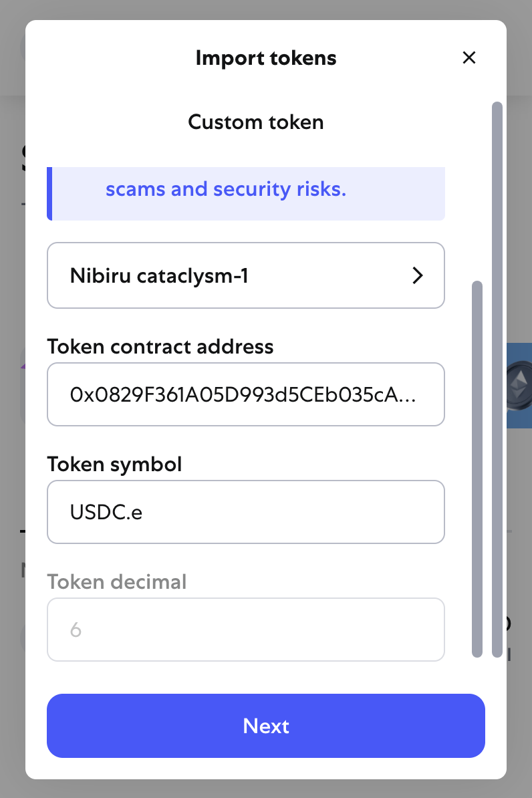
Task: Click the Token symbol field showing USDC.e
Action: pos(246,512)
